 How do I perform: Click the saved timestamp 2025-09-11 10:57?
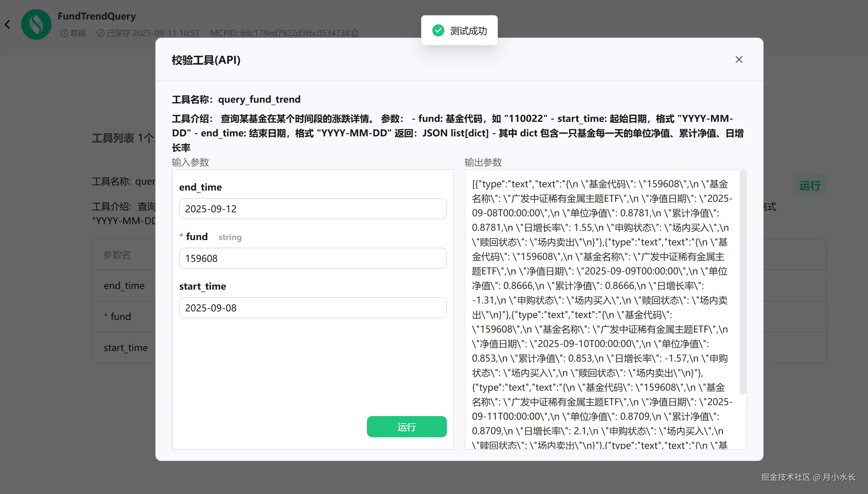(166, 33)
